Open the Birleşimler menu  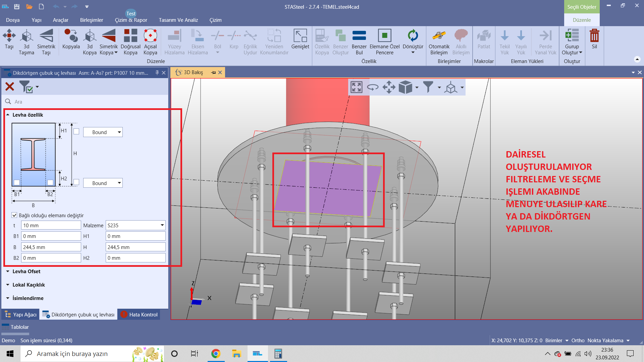pos(92,20)
